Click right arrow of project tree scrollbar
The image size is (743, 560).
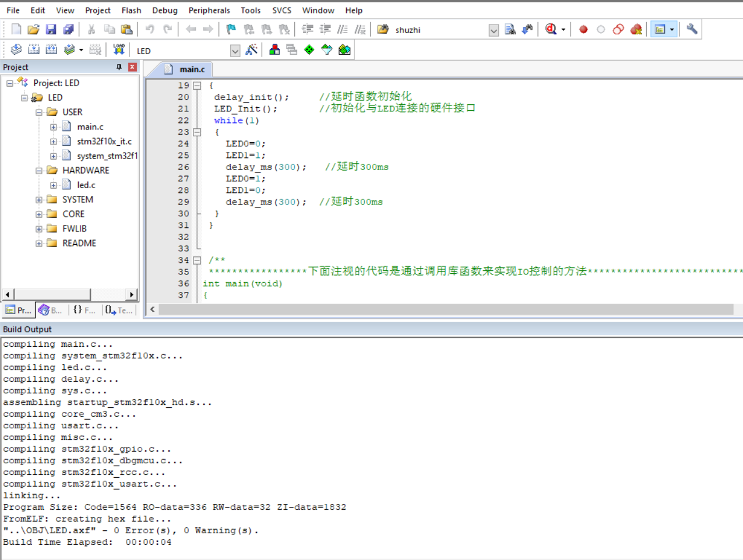(x=132, y=294)
